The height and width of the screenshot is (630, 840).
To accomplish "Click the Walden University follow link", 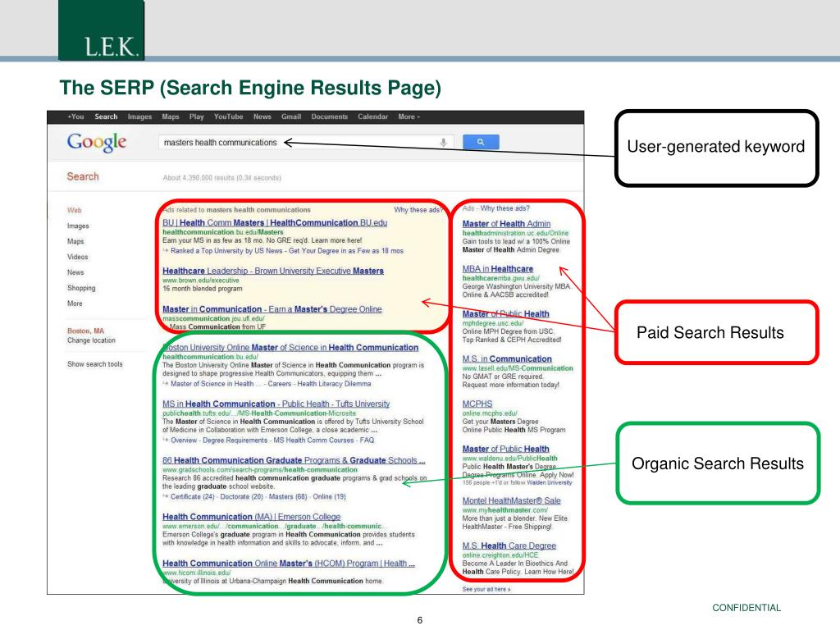I will click(x=549, y=482).
